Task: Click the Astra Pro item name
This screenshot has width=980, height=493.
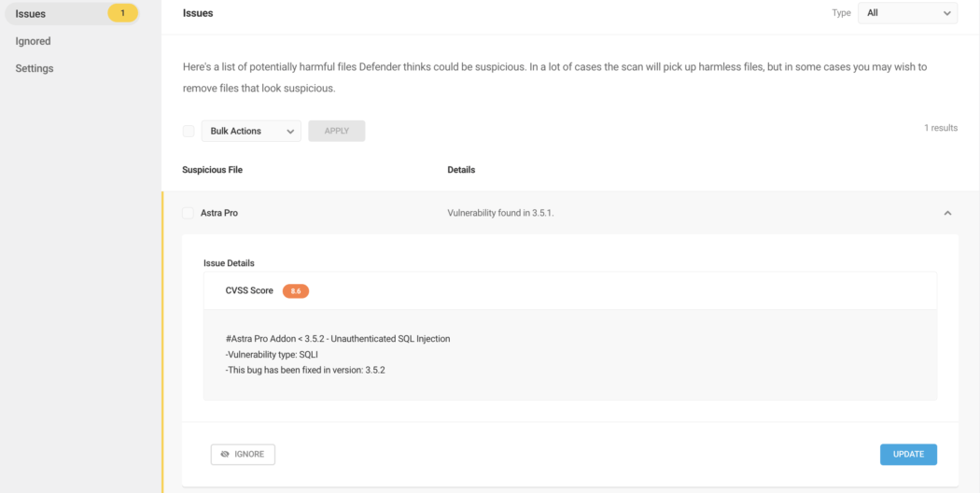Action: click(218, 213)
